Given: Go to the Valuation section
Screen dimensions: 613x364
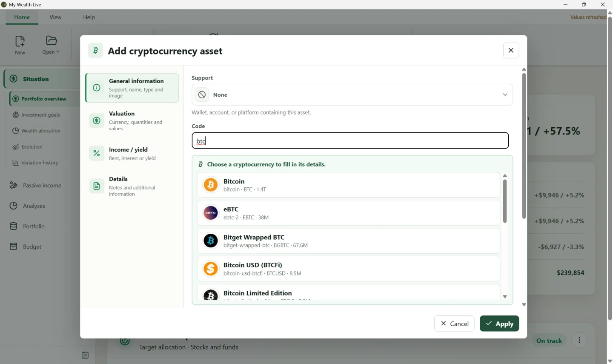Looking at the screenshot, I should [132, 120].
